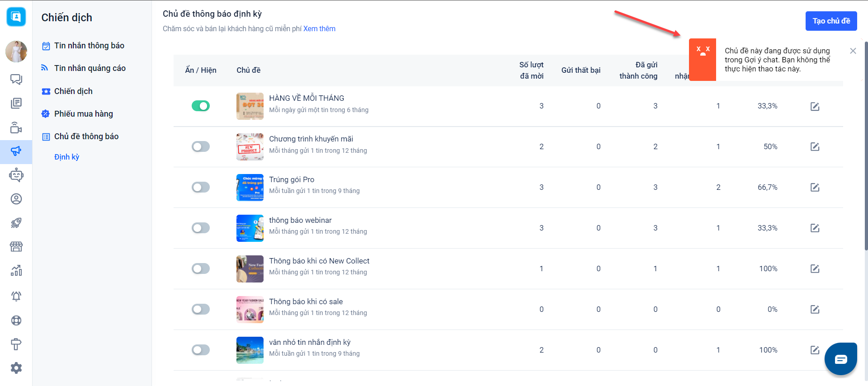The height and width of the screenshot is (386, 868).
Task: Open the rocket icon in left sidebar
Action: 16,223
